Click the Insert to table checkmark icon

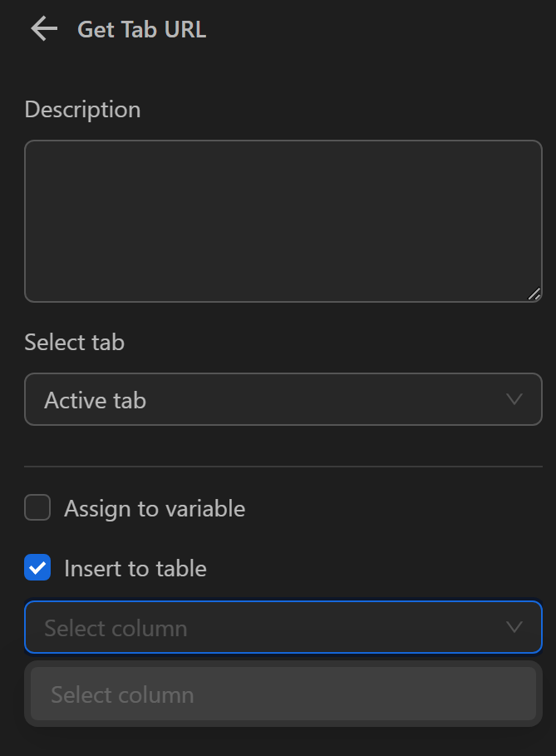point(37,568)
